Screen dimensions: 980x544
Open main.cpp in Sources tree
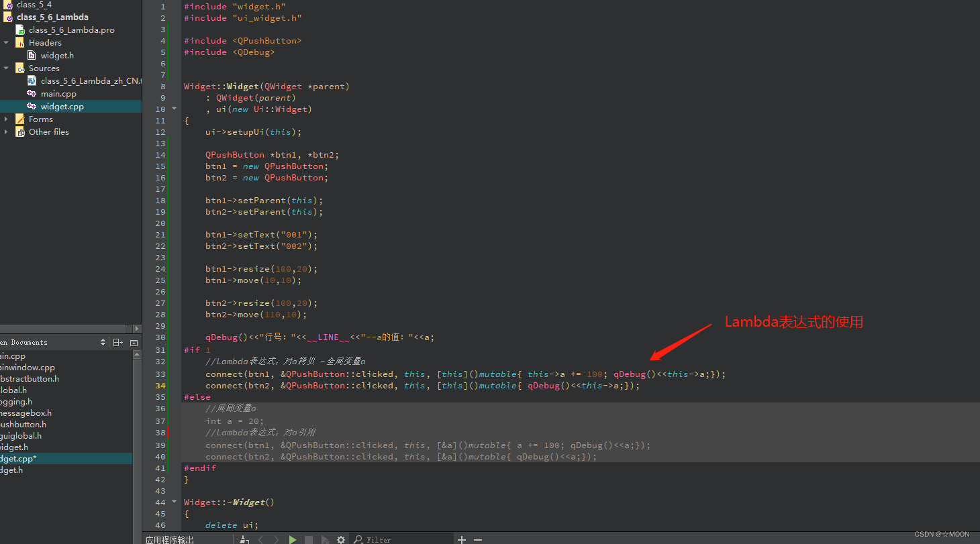58,93
